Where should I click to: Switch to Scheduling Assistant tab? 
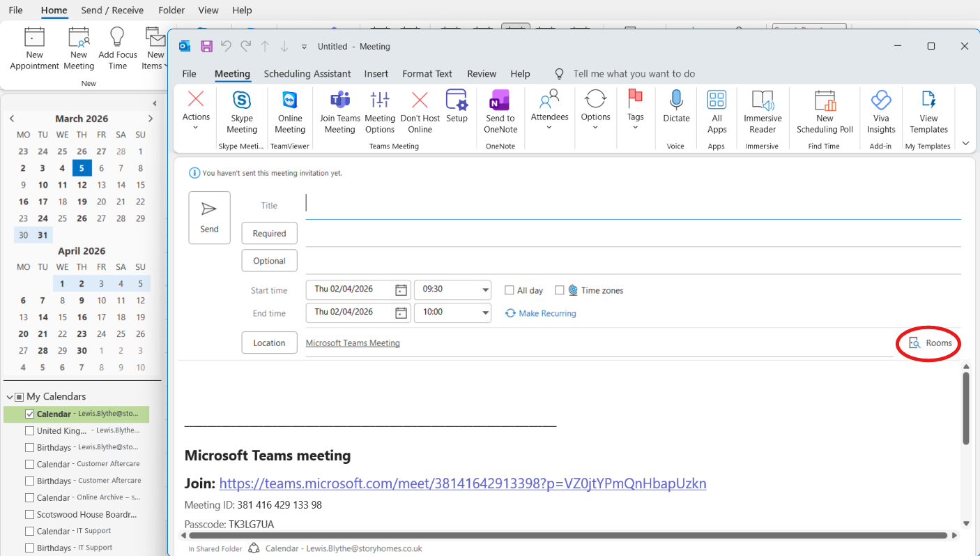point(307,73)
